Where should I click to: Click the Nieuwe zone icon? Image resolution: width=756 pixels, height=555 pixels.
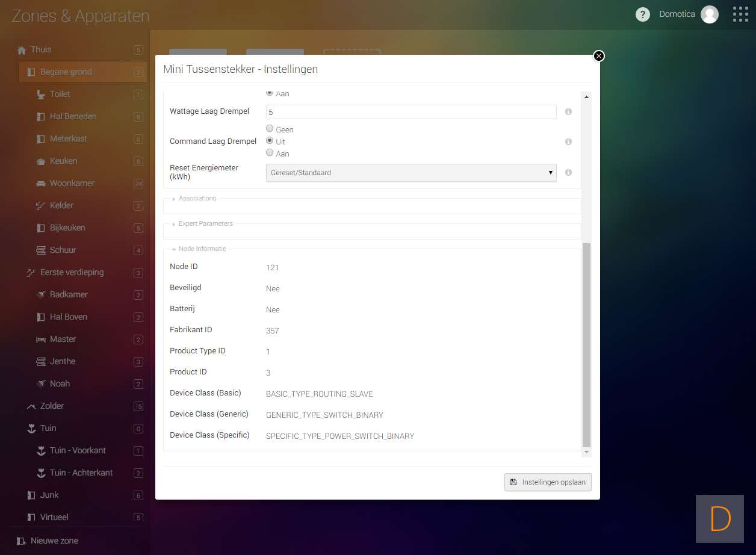pos(22,541)
